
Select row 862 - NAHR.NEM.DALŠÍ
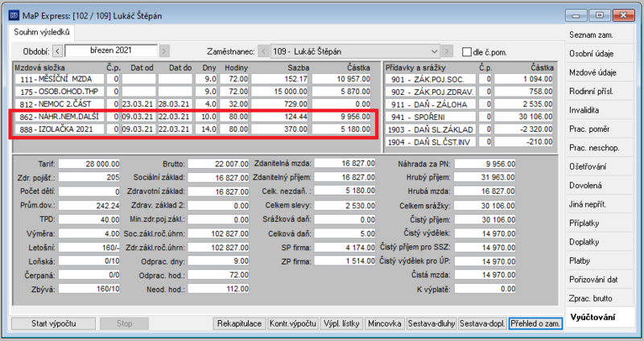click(192, 117)
